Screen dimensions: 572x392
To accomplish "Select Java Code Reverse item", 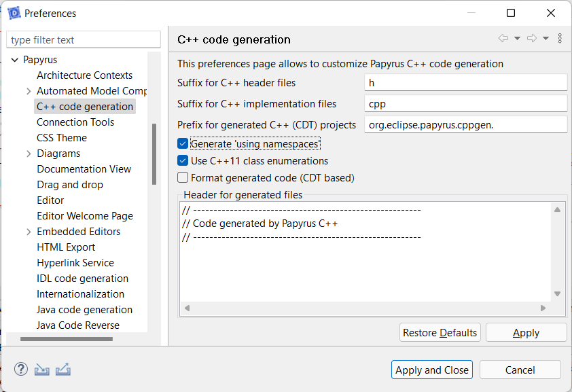I will (x=77, y=325).
